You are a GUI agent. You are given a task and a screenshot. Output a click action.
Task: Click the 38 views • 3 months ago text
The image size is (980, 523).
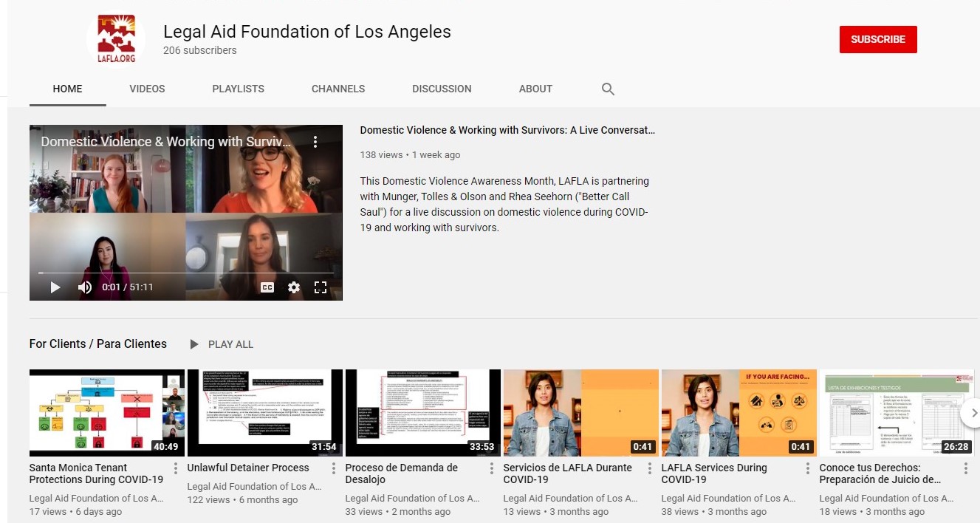(714, 511)
